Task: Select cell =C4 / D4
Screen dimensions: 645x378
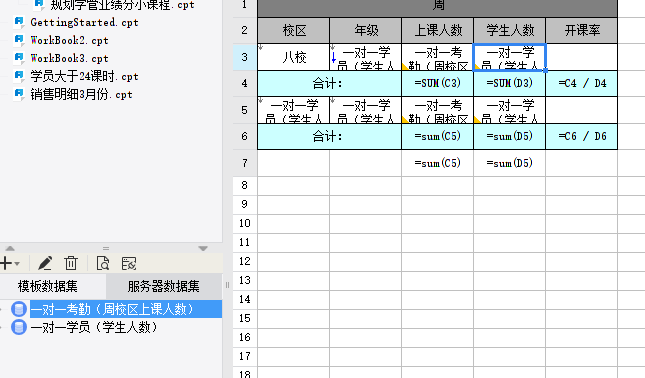Action: (581, 83)
